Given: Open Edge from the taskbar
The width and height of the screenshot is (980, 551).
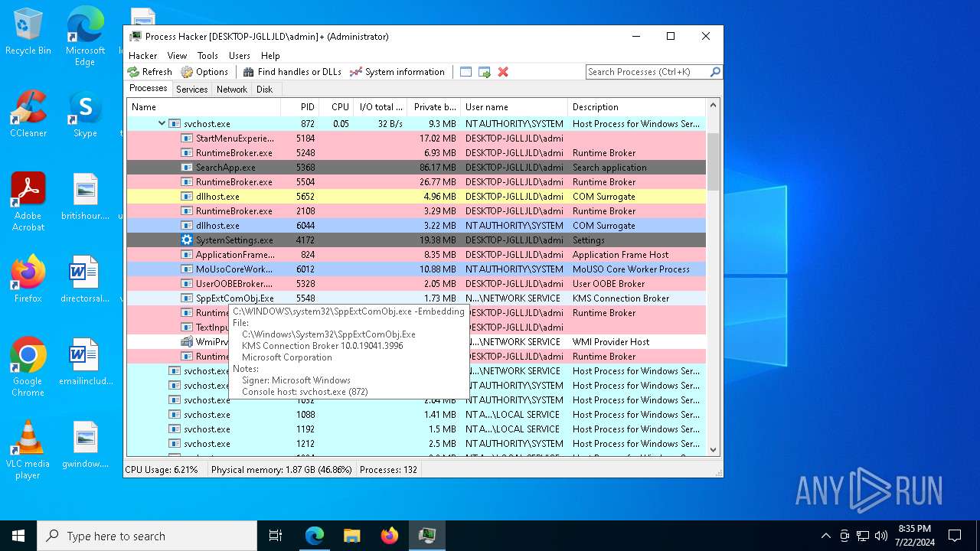Looking at the screenshot, I should (x=315, y=536).
